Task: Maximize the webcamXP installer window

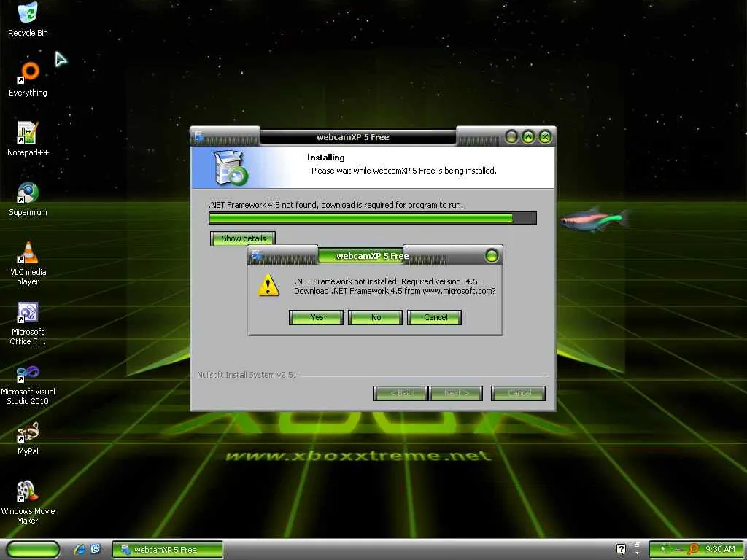Action: click(x=528, y=137)
